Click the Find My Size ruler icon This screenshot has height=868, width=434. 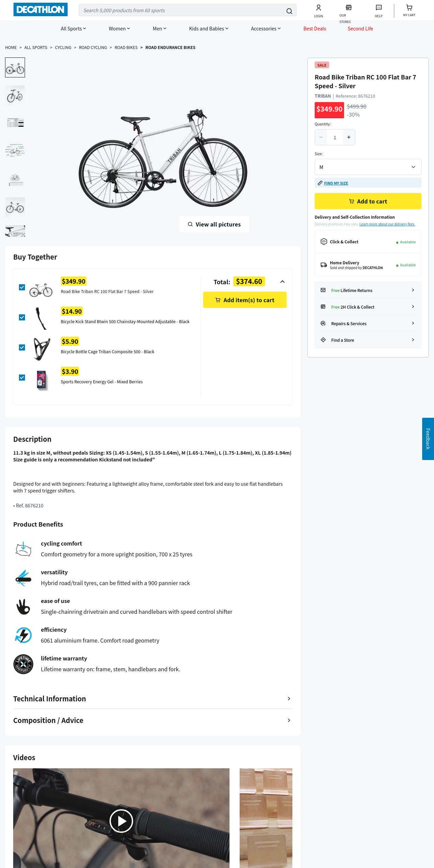tap(320, 183)
